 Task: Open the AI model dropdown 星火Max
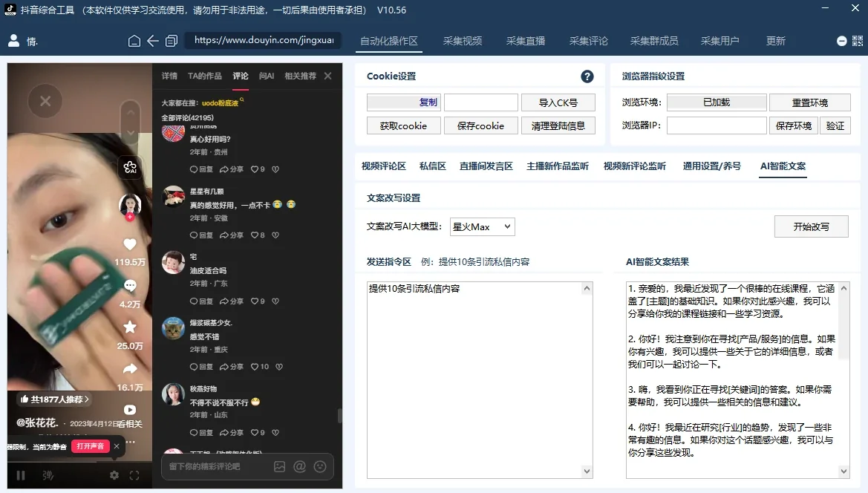[x=482, y=227]
